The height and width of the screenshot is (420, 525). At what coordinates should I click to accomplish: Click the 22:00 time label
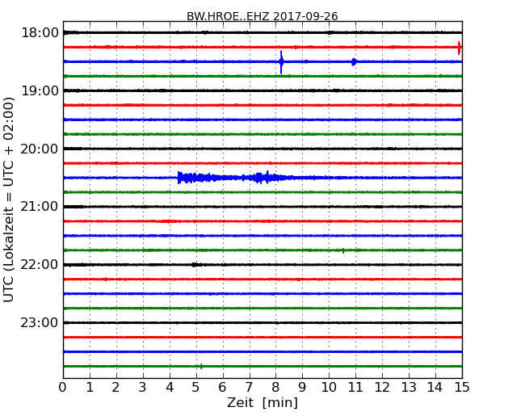[40, 265]
